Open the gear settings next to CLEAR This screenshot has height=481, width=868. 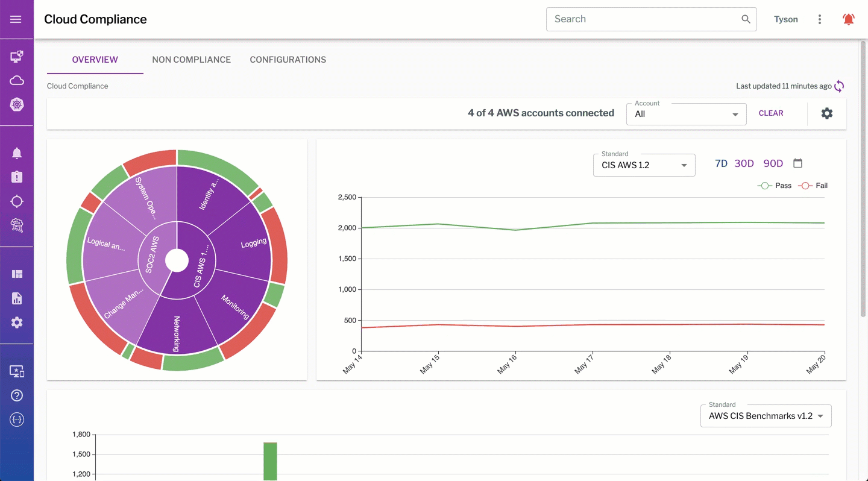[827, 113]
